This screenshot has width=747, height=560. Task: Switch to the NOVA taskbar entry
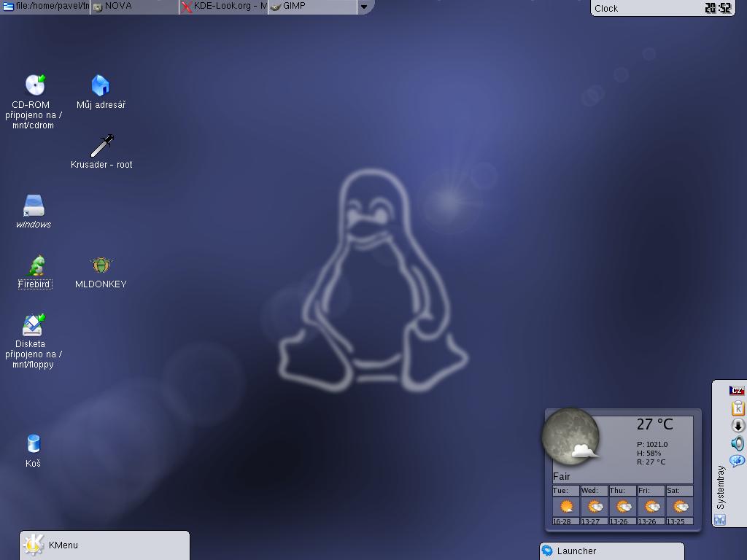(134, 6)
